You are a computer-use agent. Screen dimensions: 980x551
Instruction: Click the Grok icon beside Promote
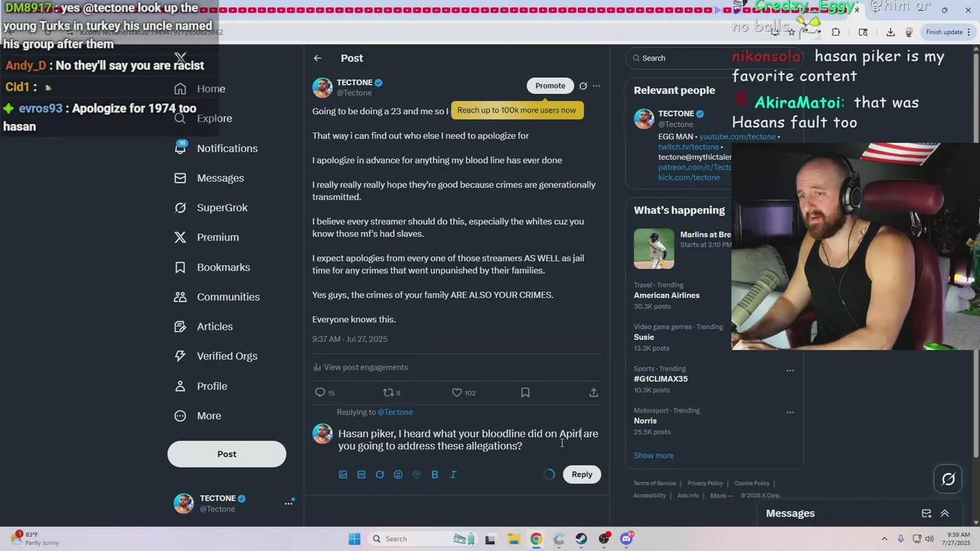[x=583, y=86]
